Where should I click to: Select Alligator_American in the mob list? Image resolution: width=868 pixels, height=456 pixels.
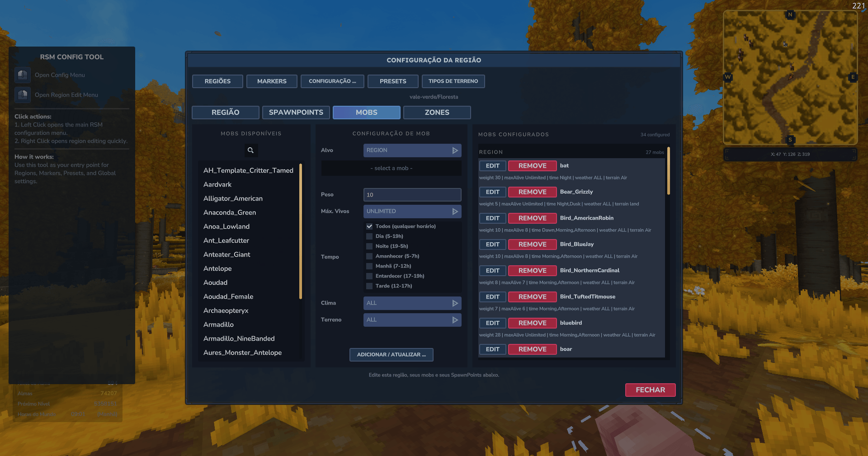click(x=233, y=198)
